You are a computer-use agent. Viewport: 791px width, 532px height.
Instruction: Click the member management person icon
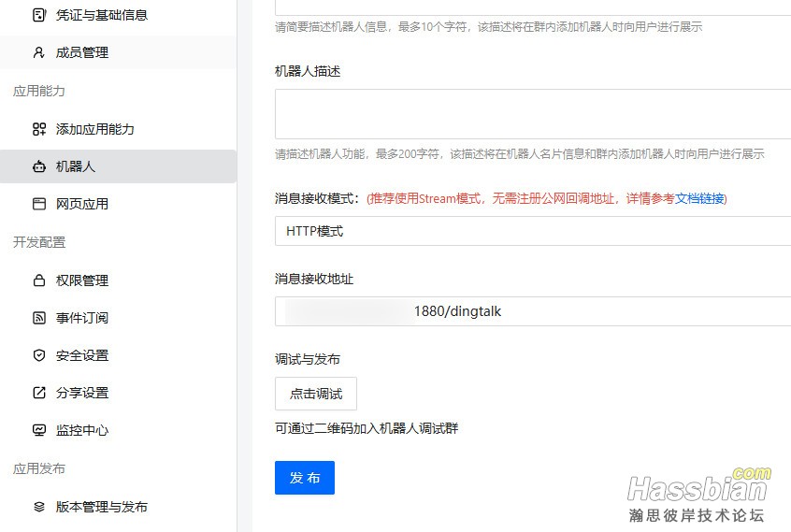(38, 52)
